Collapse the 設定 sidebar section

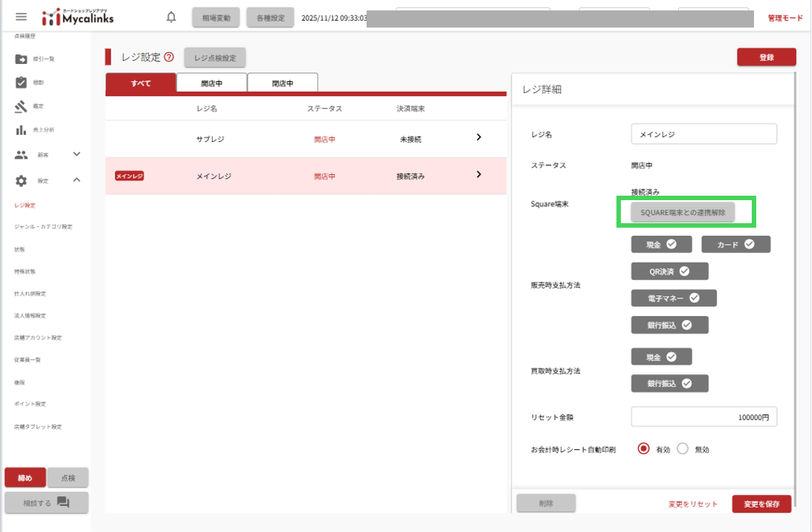(x=77, y=179)
